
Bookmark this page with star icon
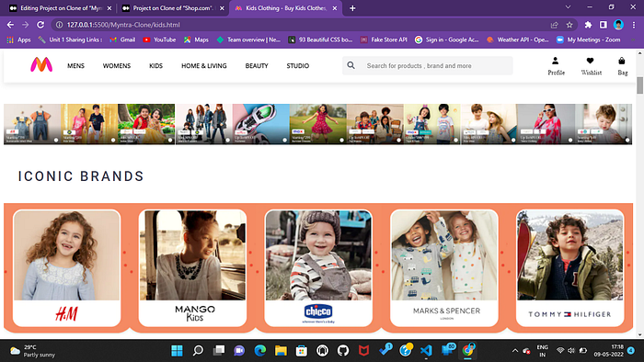(x=569, y=25)
